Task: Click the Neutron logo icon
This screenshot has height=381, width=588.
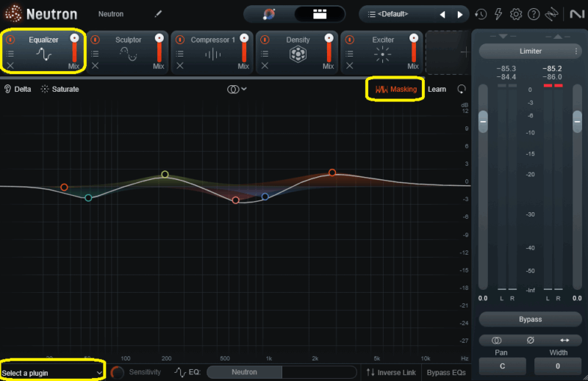Action: [13, 13]
